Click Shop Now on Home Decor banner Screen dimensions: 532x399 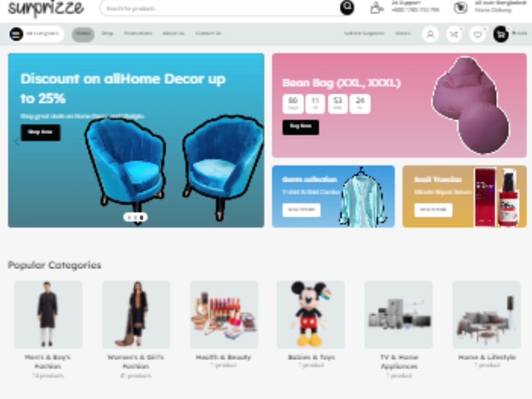point(41,132)
